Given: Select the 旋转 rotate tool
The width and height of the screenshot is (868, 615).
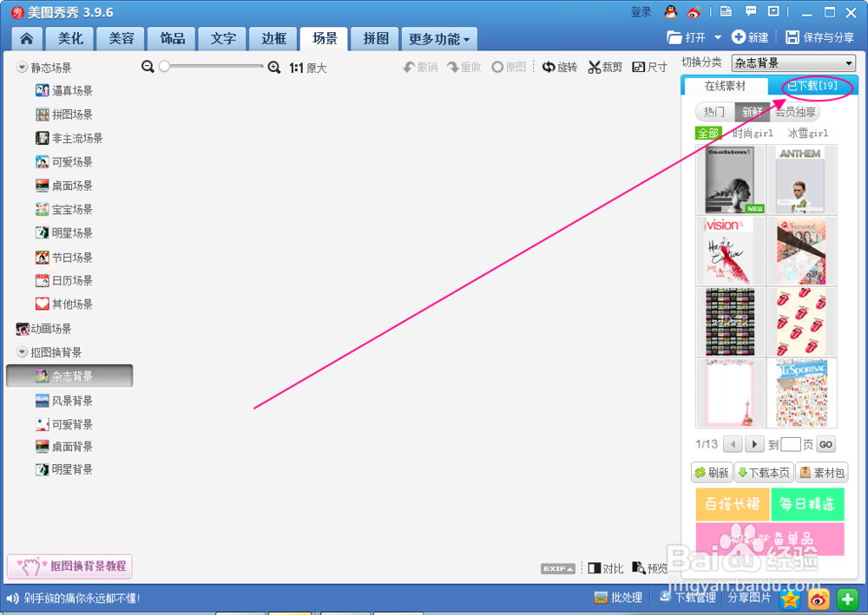Looking at the screenshot, I should (560, 68).
